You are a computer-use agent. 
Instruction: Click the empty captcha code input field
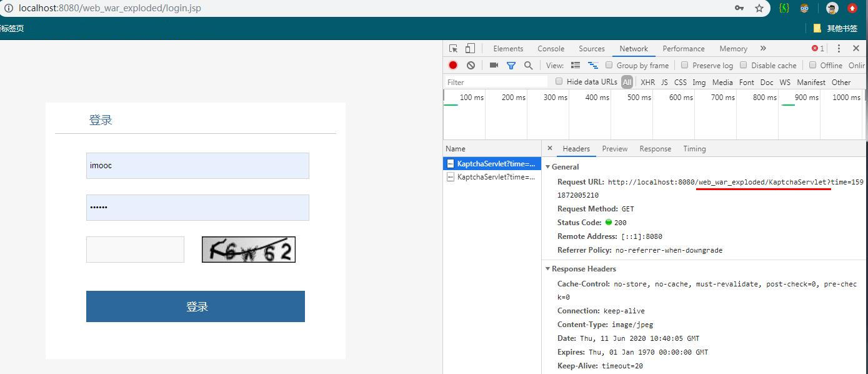(135, 250)
